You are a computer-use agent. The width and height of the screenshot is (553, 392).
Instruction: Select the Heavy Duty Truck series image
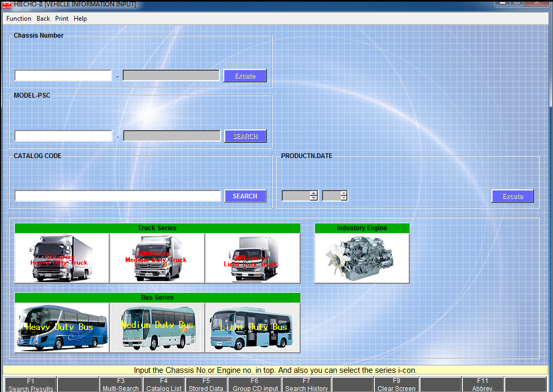[x=62, y=258]
